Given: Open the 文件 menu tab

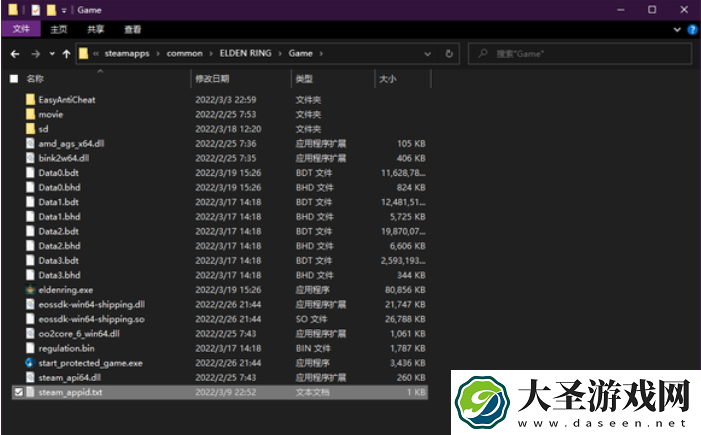Looking at the screenshot, I should (21, 29).
